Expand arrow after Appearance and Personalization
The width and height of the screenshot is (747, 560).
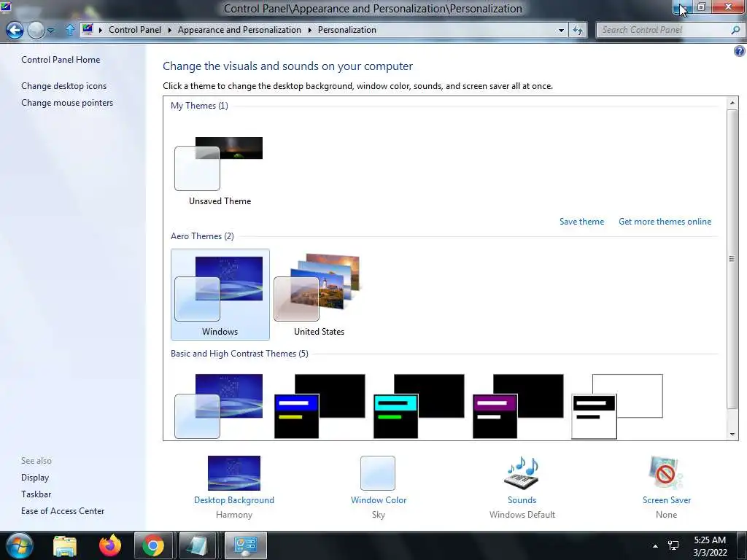(309, 30)
